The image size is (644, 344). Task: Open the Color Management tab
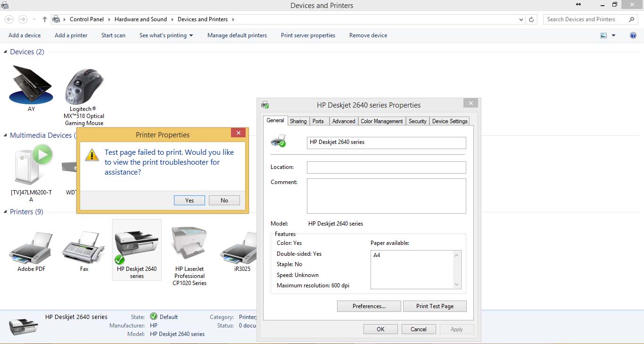tap(381, 121)
